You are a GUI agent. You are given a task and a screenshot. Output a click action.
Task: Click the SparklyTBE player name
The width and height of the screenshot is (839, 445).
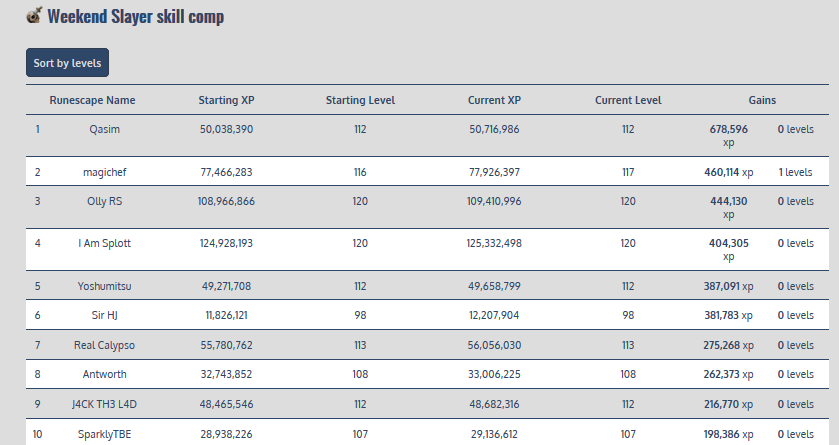[105, 435]
